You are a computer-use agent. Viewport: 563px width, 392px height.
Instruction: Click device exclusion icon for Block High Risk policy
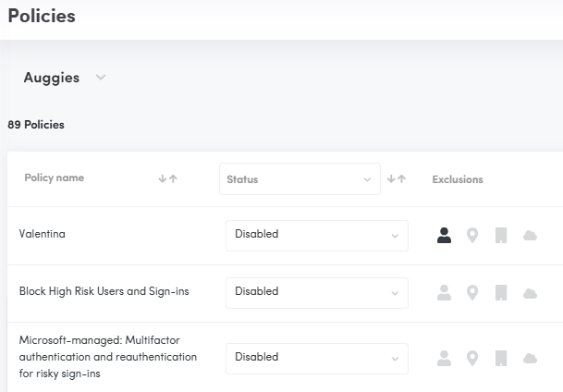click(501, 292)
